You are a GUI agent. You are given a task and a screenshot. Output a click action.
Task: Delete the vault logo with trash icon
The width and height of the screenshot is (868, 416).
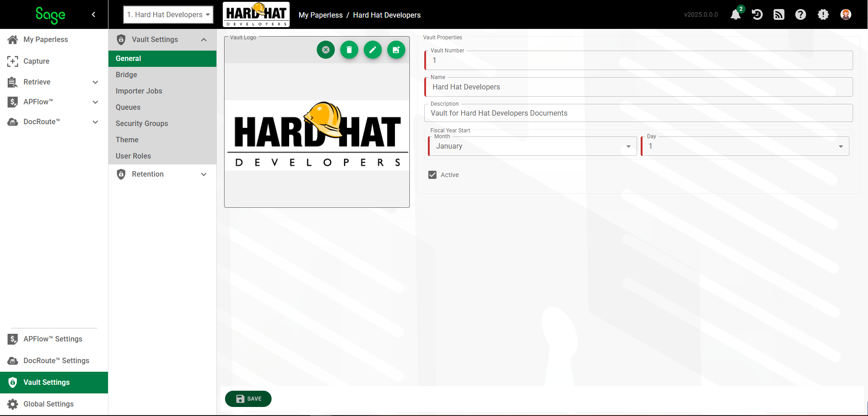click(x=349, y=50)
